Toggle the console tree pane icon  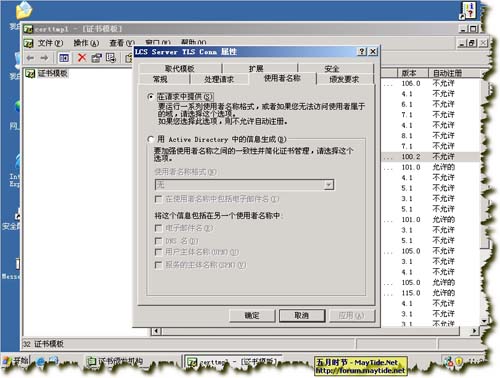click(64, 58)
